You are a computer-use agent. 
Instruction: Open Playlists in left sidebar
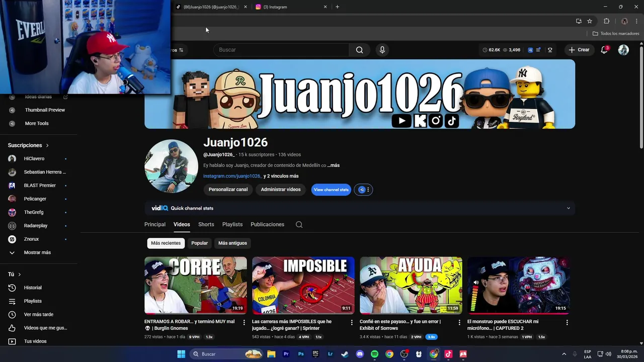coord(33,301)
